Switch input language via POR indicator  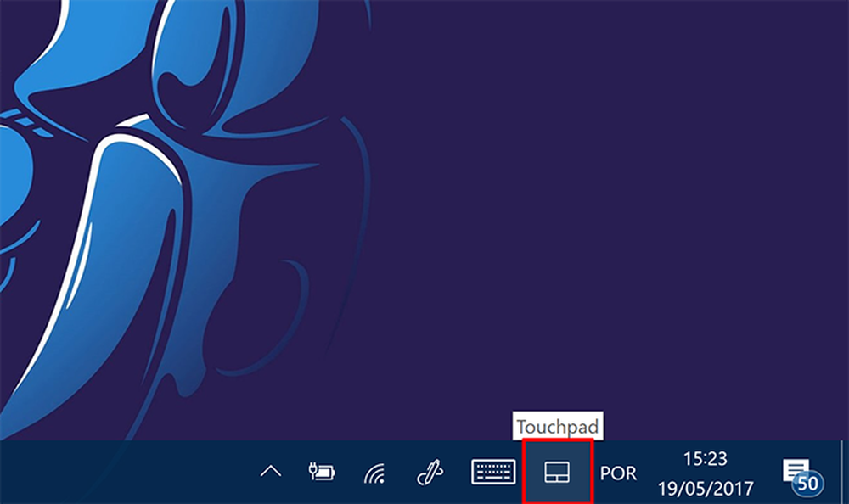point(618,473)
